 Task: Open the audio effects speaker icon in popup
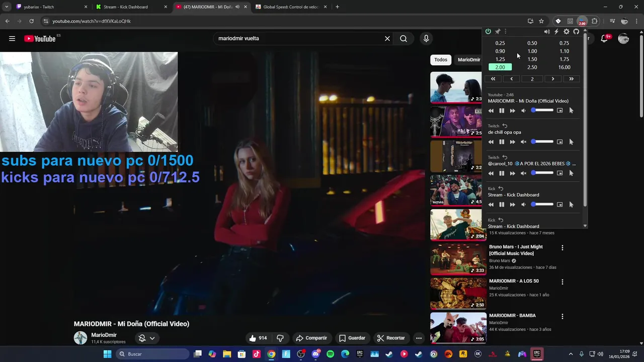547,32
